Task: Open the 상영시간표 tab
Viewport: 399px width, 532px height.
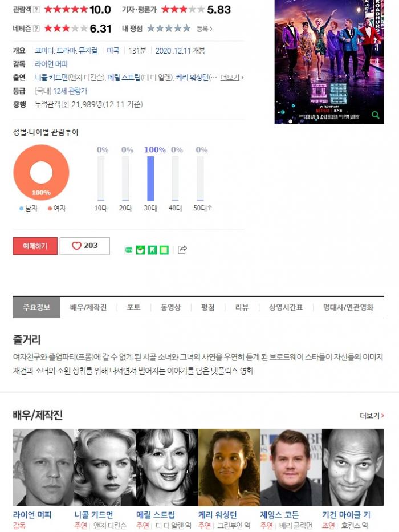Action: pyautogui.click(x=286, y=308)
